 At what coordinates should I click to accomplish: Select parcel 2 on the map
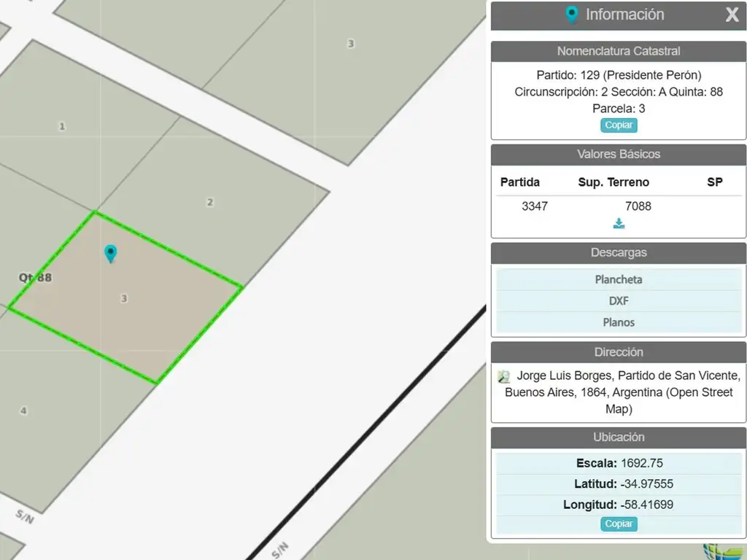tap(210, 202)
